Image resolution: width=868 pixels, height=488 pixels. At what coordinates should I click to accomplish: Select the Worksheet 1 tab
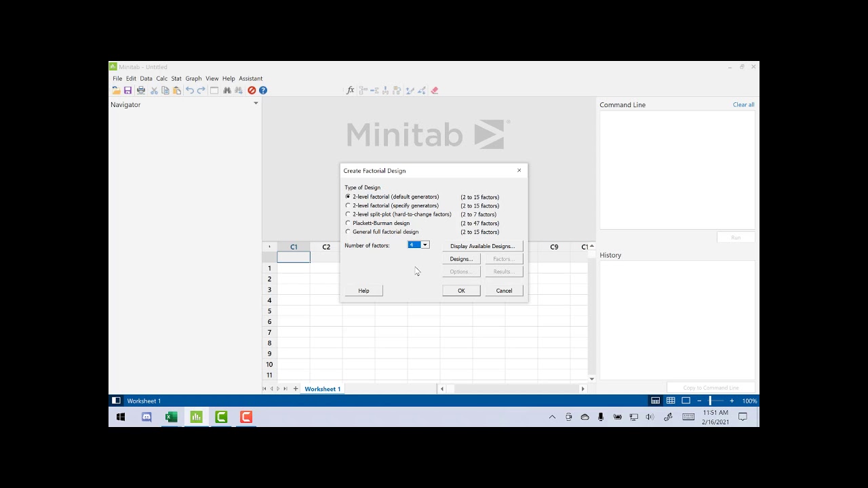click(322, 389)
